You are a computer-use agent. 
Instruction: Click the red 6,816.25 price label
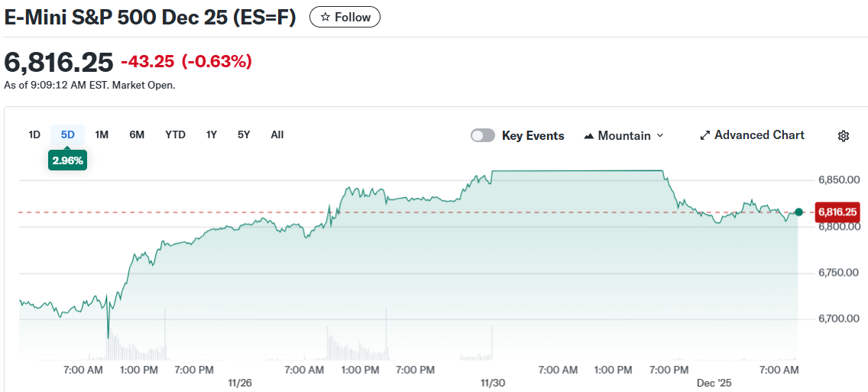(837, 212)
